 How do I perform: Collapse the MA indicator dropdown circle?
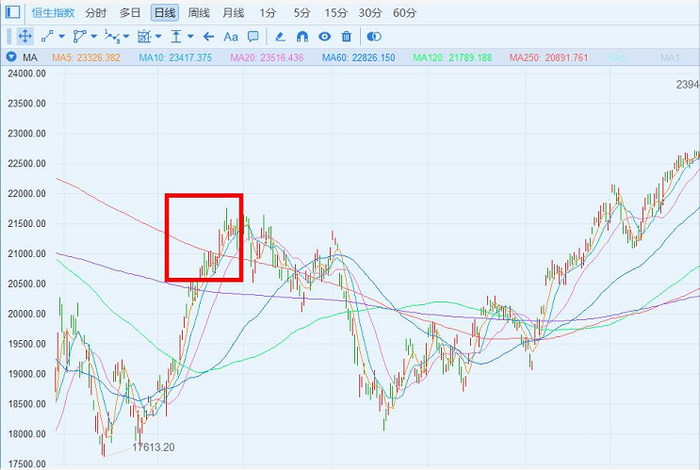coord(11,57)
